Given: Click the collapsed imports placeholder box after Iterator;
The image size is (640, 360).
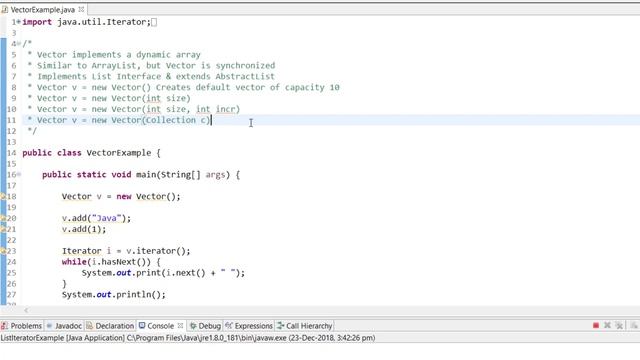Looking at the screenshot, I should click(x=154, y=22).
